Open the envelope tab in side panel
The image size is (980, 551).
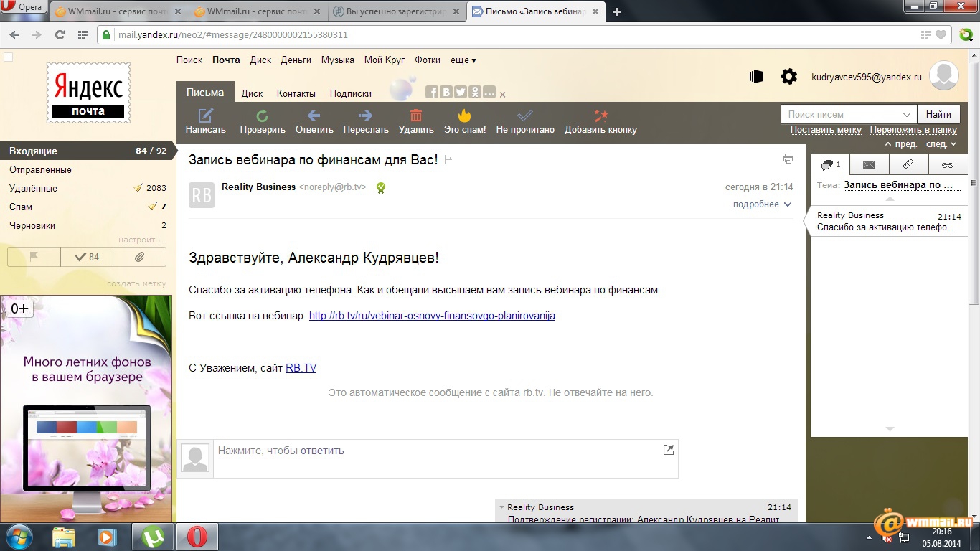(x=869, y=164)
